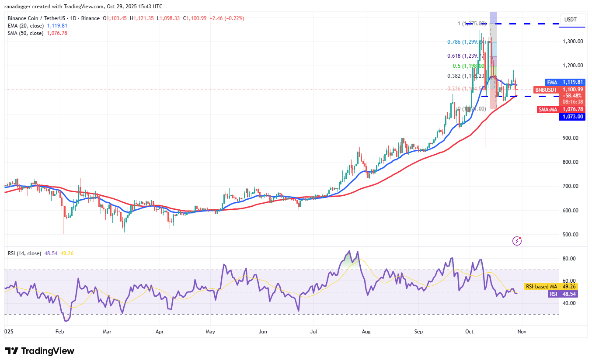Click the Oct label on the time axis

click(469, 332)
